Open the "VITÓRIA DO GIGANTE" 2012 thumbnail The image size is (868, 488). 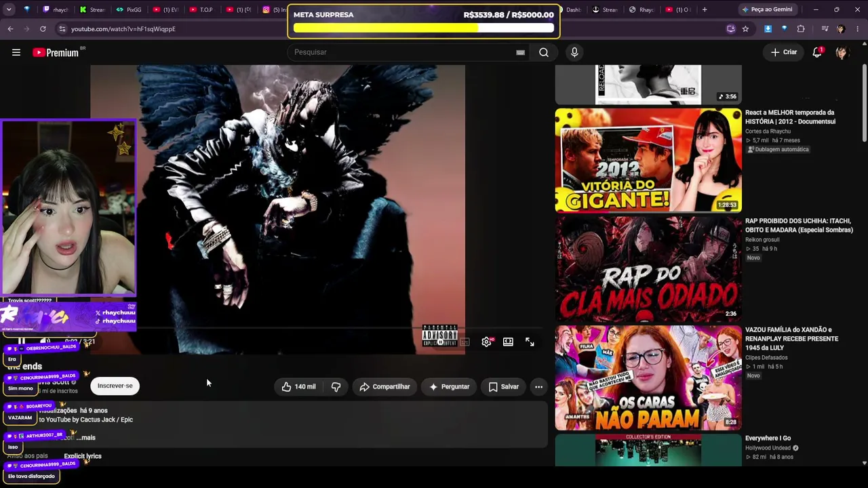click(648, 161)
